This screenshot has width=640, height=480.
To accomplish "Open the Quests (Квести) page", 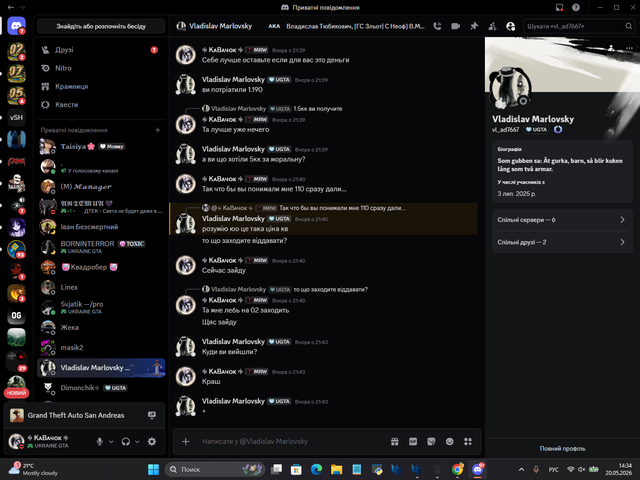I will coord(101,104).
